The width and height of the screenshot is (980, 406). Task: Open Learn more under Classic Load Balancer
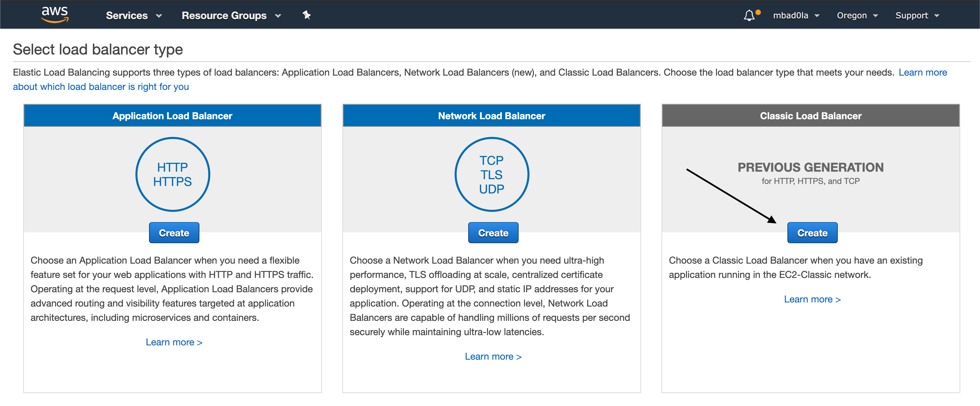[x=812, y=299]
